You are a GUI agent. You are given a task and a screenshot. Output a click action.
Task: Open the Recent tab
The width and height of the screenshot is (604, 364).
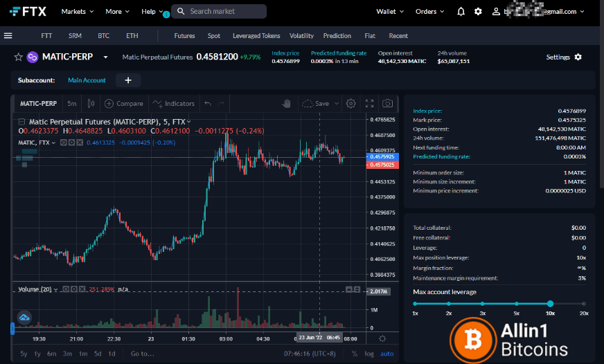[398, 36]
